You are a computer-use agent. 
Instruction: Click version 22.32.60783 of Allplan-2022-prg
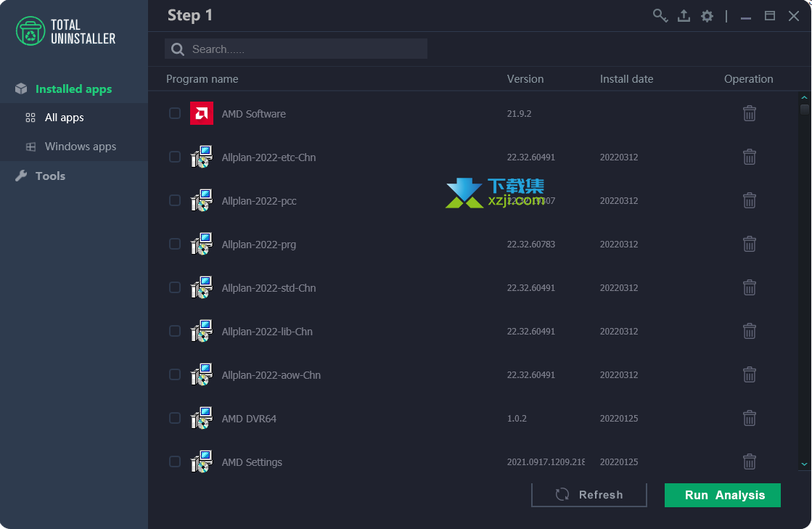point(530,245)
